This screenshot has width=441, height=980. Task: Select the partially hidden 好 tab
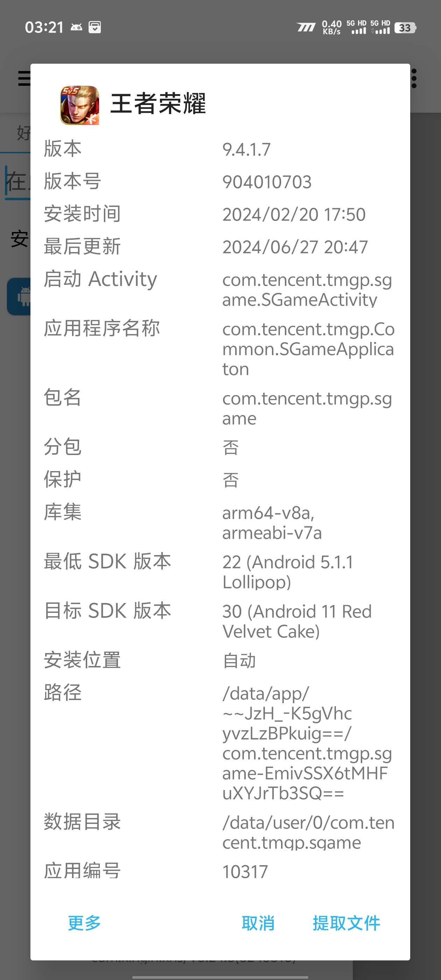point(23,133)
